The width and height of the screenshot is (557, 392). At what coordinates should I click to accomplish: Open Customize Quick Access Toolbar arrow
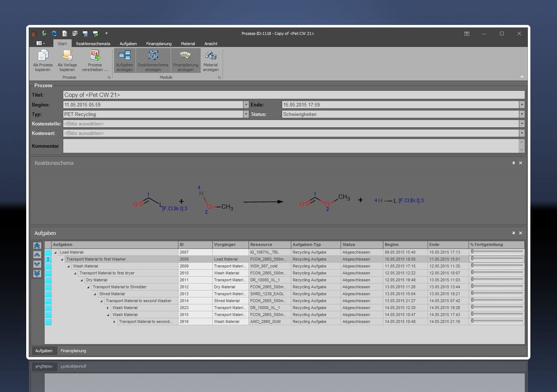[x=106, y=34]
